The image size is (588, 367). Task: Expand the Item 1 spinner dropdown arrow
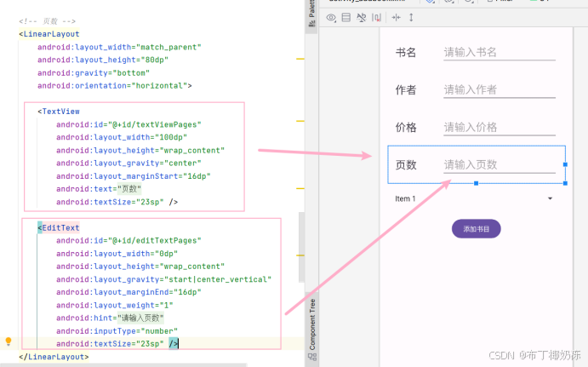click(550, 198)
